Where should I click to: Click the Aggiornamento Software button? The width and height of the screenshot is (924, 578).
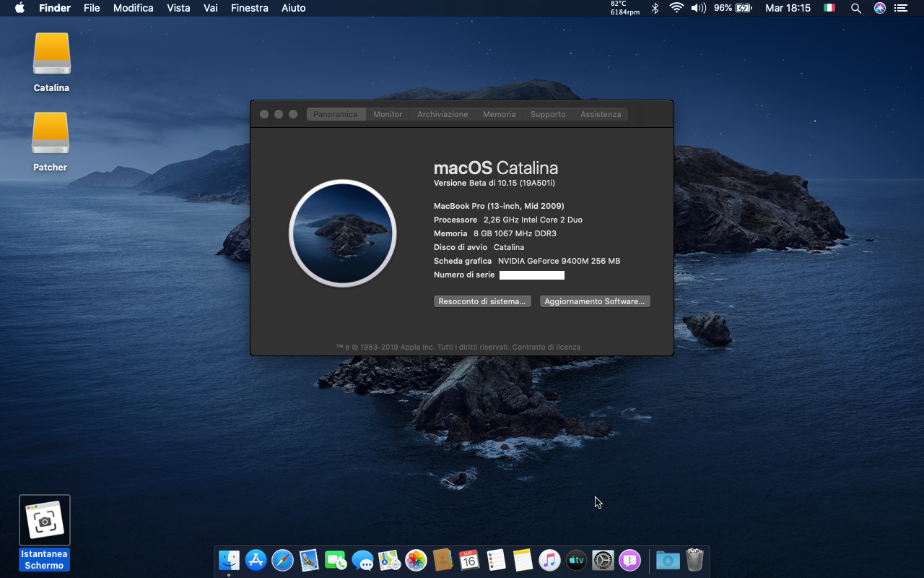tap(595, 301)
